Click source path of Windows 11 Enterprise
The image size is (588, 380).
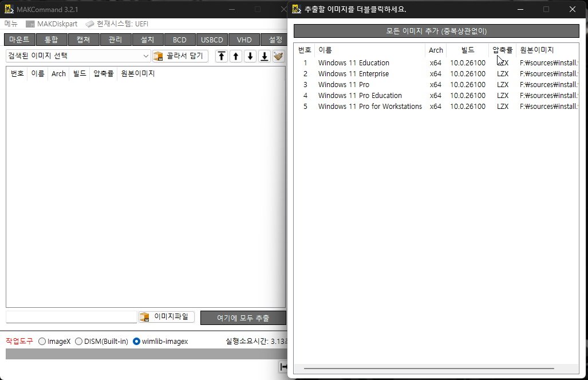pyautogui.click(x=548, y=73)
